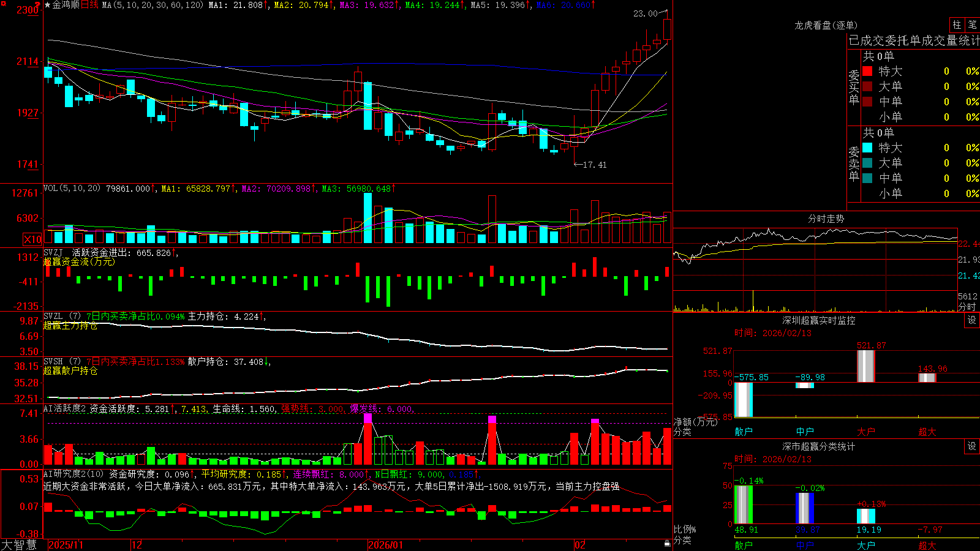Click the 已成交委托单成交量统计 heading

pos(914,40)
